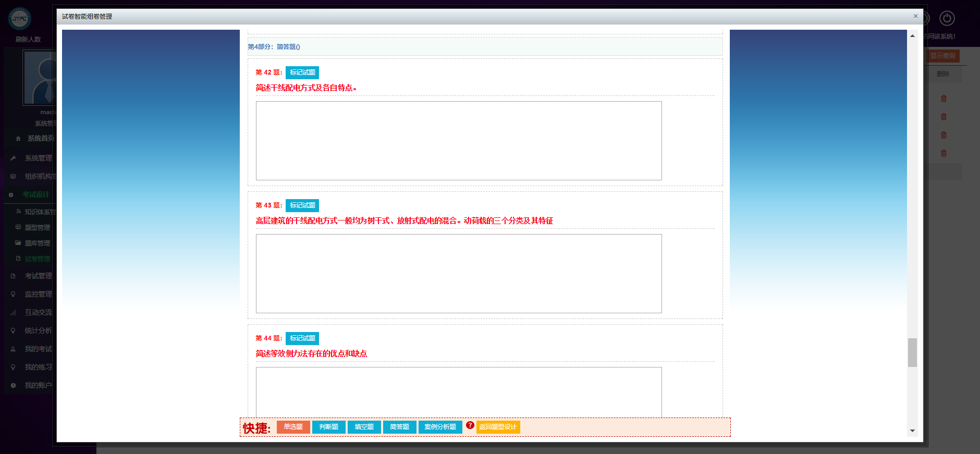Mark question 43 using 标记试题
The width and height of the screenshot is (980, 454).
tap(302, 205)
